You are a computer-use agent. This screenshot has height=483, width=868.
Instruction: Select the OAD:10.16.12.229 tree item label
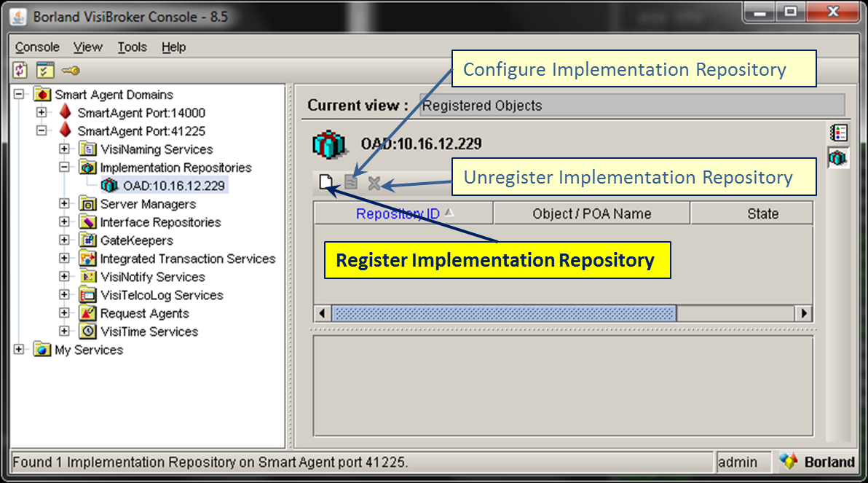click(174, 186)
